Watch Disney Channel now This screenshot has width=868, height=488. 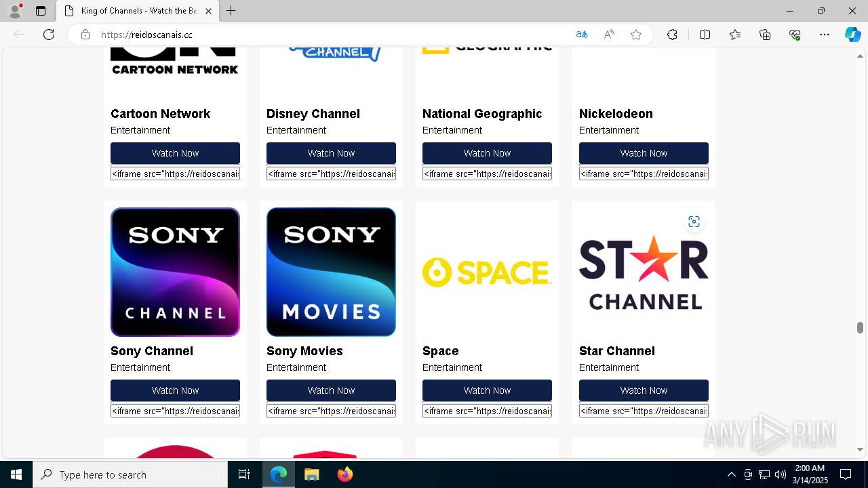(331, 153)
